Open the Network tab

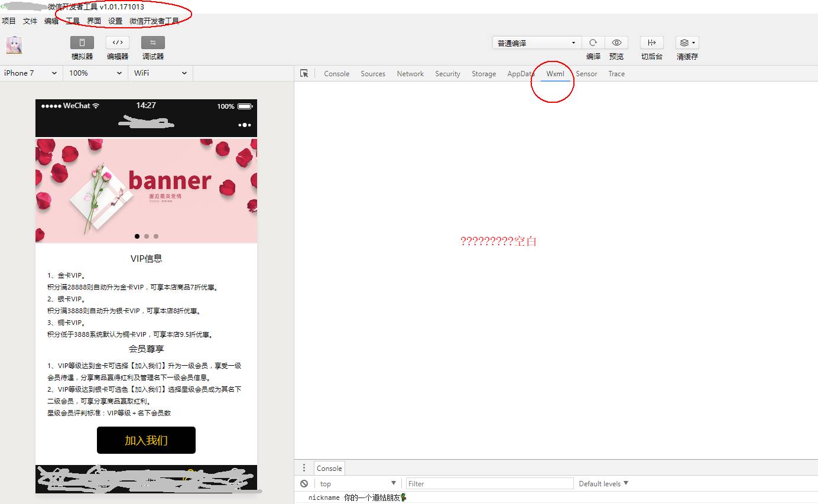click(x=410, y=74)
